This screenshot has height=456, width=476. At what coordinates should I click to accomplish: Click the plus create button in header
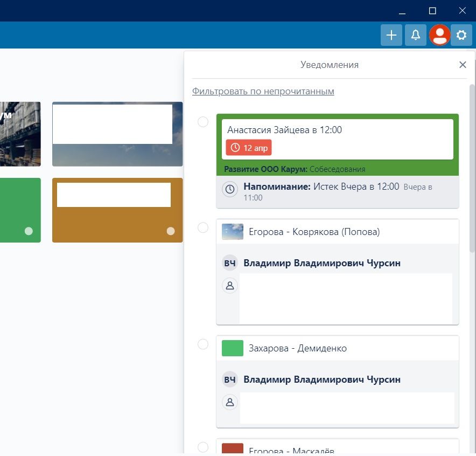(391, 35)
